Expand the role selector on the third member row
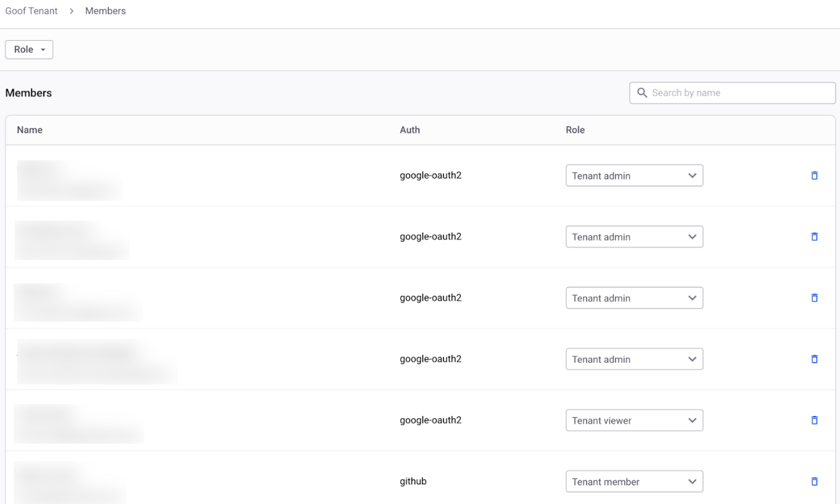 point(634,298)
